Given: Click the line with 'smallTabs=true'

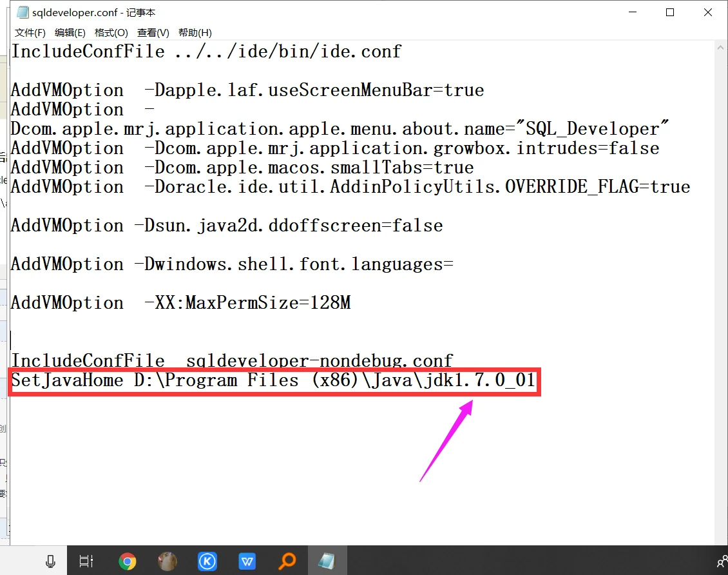Looking at the screenshot, I should pos(242,168).
